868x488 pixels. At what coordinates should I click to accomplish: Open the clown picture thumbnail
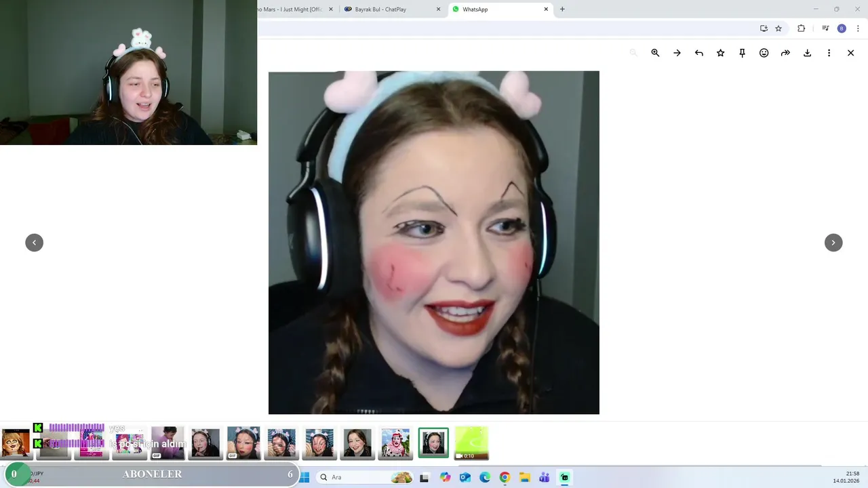tap(395, 443)
